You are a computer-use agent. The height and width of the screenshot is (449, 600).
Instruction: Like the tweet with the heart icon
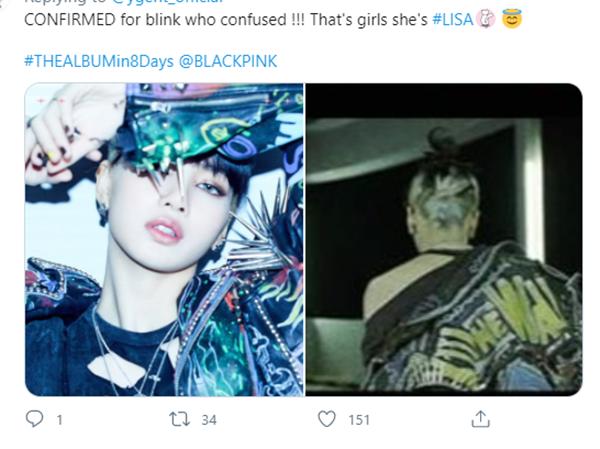327,419
